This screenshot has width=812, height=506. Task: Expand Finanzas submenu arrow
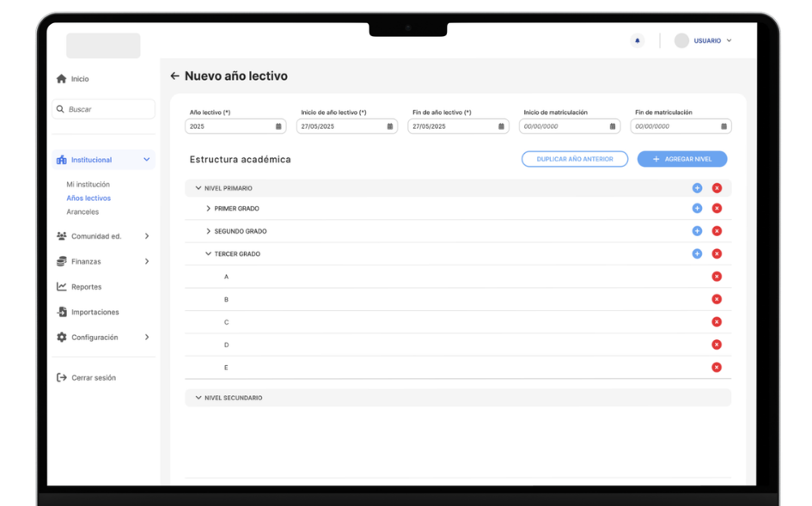pyautogui.click(x=147, y=261)
